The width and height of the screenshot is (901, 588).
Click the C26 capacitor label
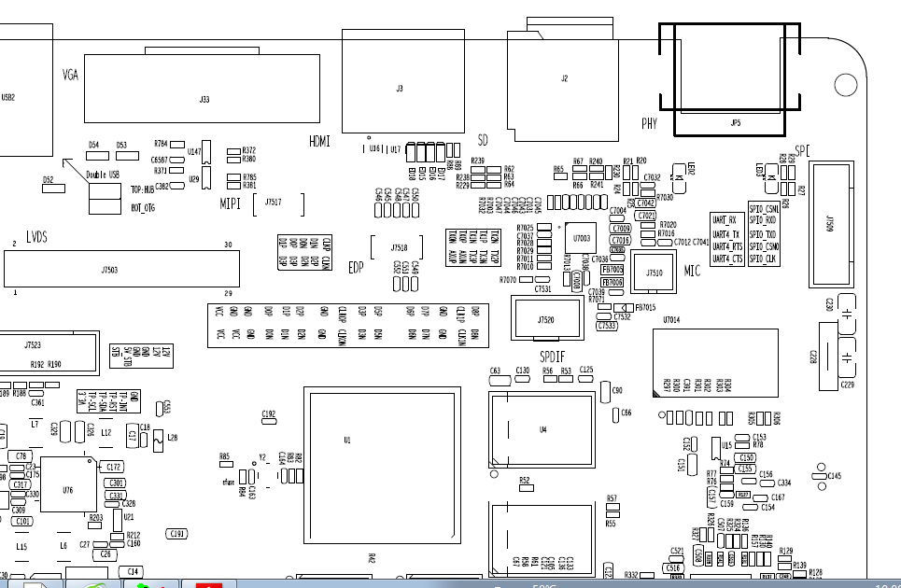click(x=105, y=554)
